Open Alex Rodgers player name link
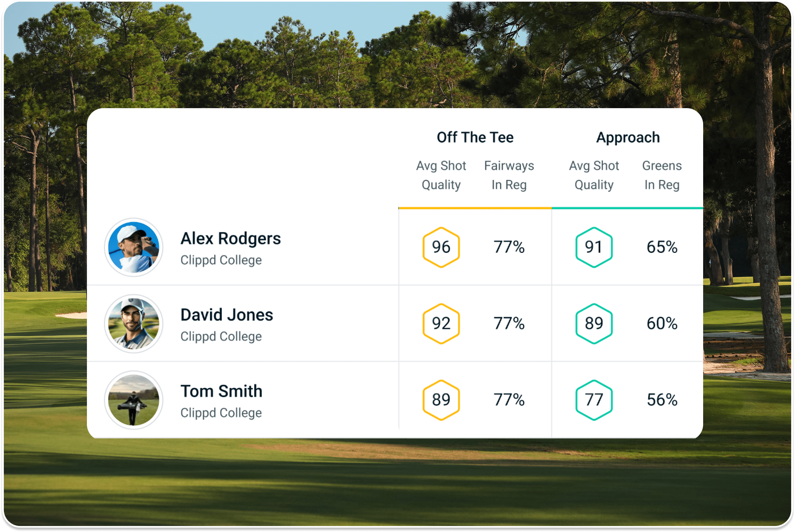This screenshot has height=532, width=795. [230, 238]
